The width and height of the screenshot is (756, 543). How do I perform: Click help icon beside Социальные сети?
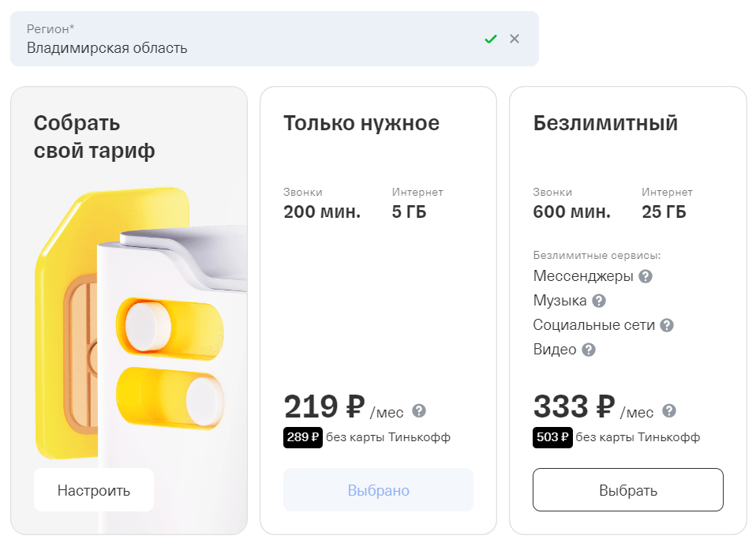click(x=667, y=325)
